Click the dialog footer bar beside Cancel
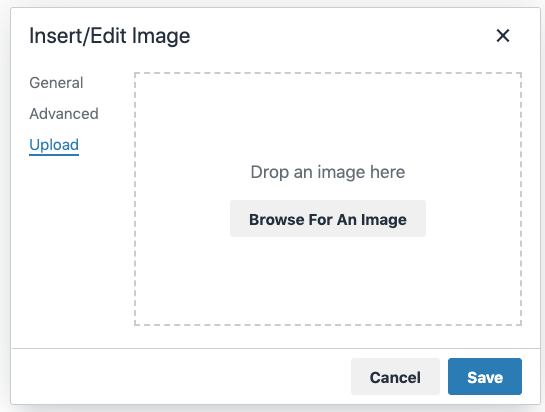 pyautogui.click(x=181, y=377)
